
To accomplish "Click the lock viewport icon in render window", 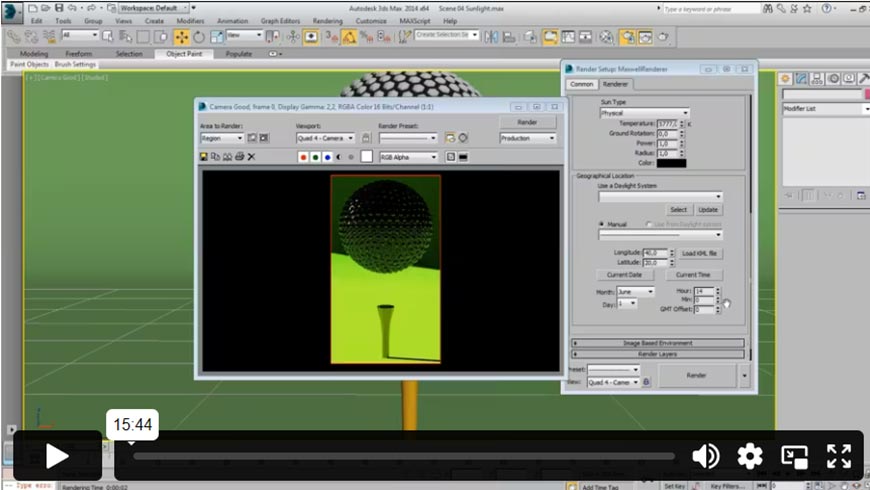I will tap(366, 138).
